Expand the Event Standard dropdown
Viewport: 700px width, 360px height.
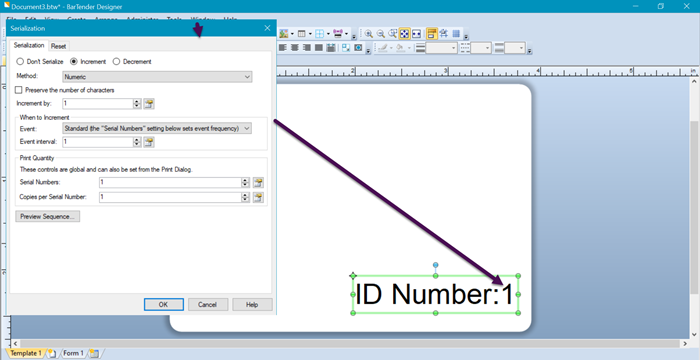157,128
